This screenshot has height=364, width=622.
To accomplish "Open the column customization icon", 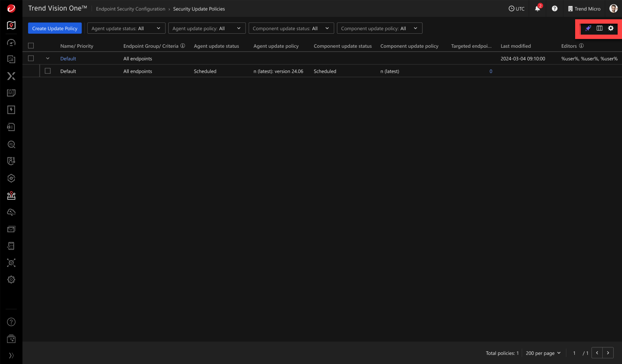I will click(600, 28).
